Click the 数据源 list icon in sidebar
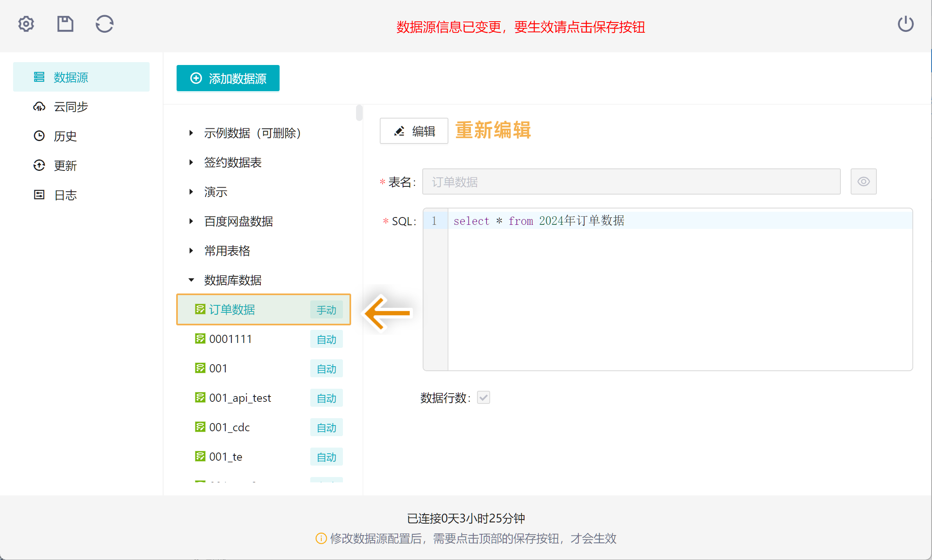932x560 pixels. tap(39, 77)
